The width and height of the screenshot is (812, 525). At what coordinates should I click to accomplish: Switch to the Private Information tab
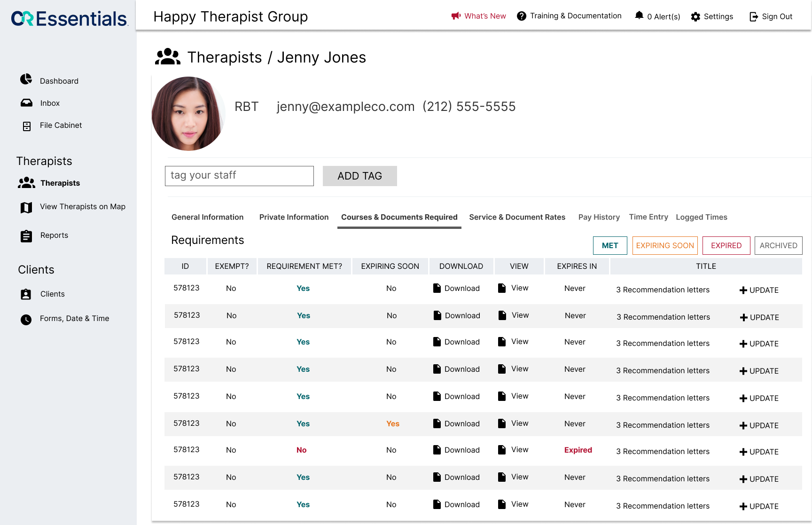[294, 217]
